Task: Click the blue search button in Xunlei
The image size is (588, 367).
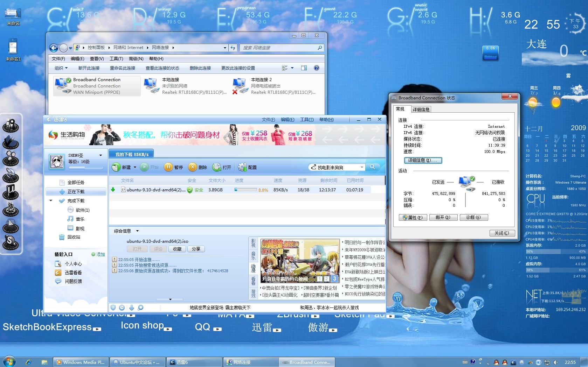Action: tap(372, 167)
